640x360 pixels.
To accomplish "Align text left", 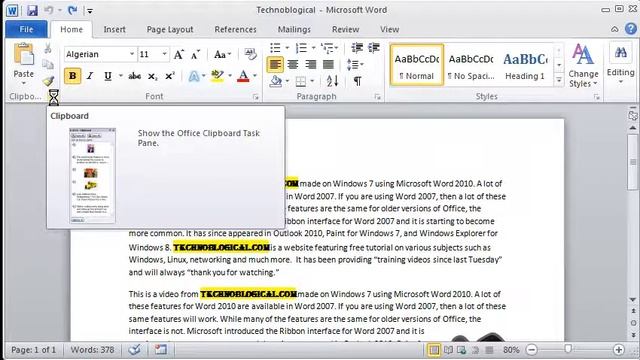I will [x=275, y=64].
